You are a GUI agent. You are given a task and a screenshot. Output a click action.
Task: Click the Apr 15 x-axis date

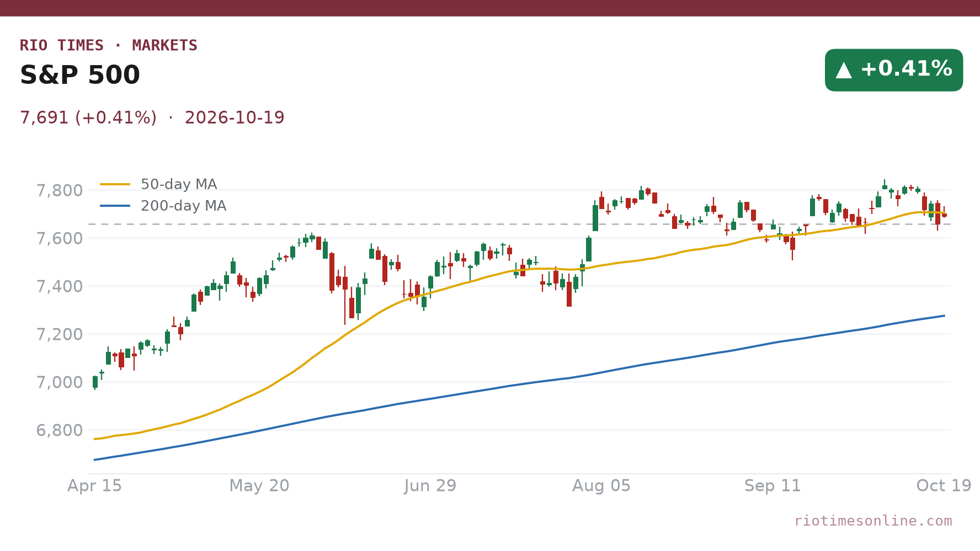coord(94,486)
